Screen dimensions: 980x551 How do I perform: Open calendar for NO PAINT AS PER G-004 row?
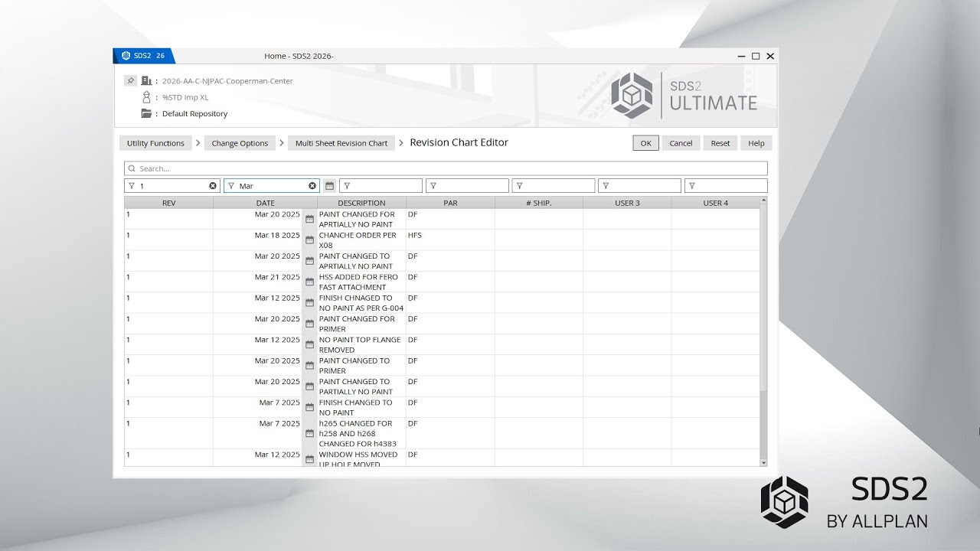(309, 302)
